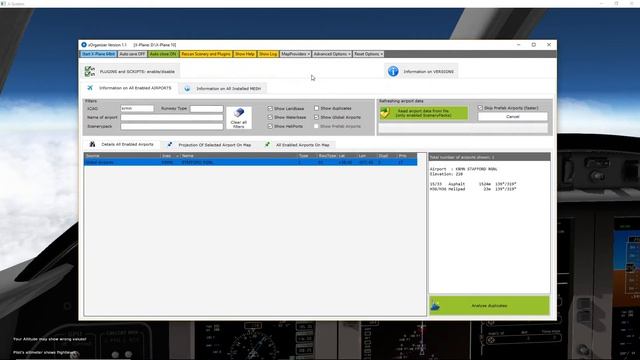Click the Runway Type filter field
The image size is (640, 360).
207,109
